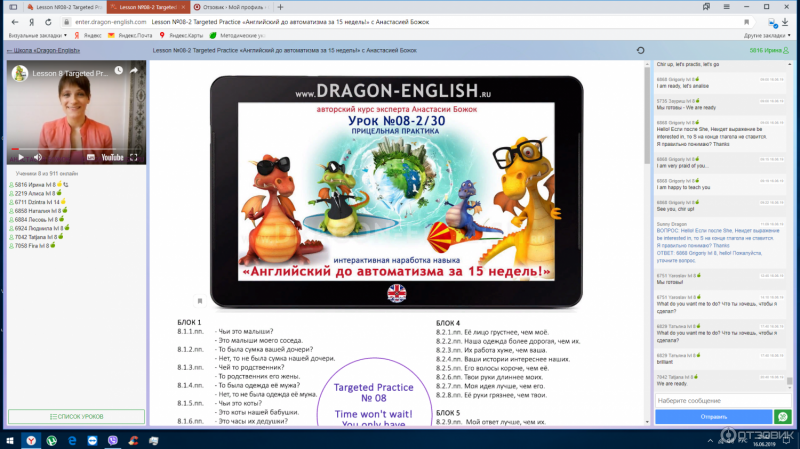Open the Яндекс.Почта bookmark
The image size is (800, 449).
pyautogui.click(x=130, y=35)
